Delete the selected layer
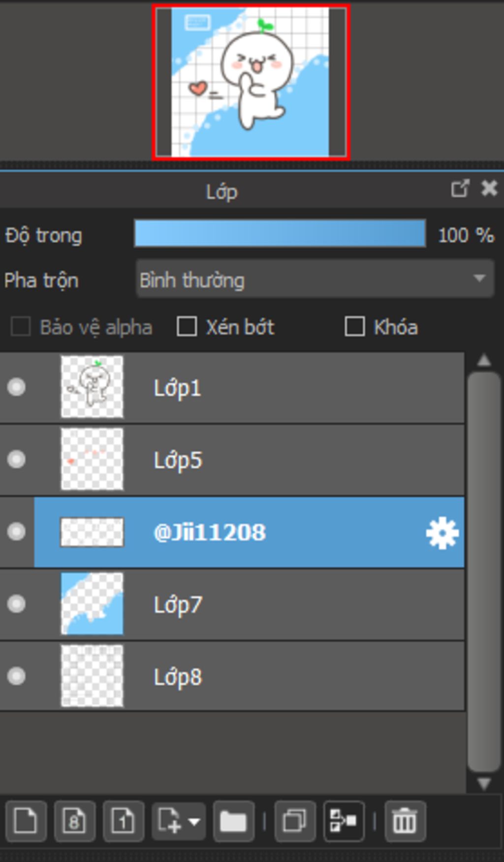 405,821
